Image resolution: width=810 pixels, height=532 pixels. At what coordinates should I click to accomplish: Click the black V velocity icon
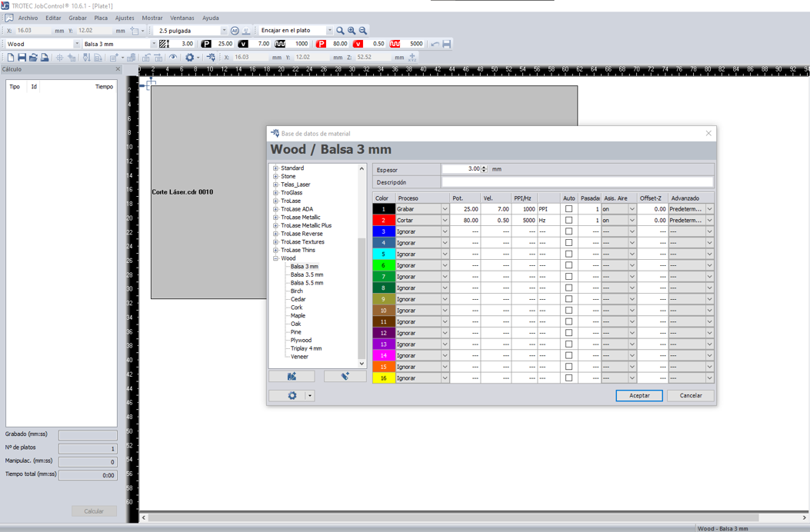coord(243,44)
